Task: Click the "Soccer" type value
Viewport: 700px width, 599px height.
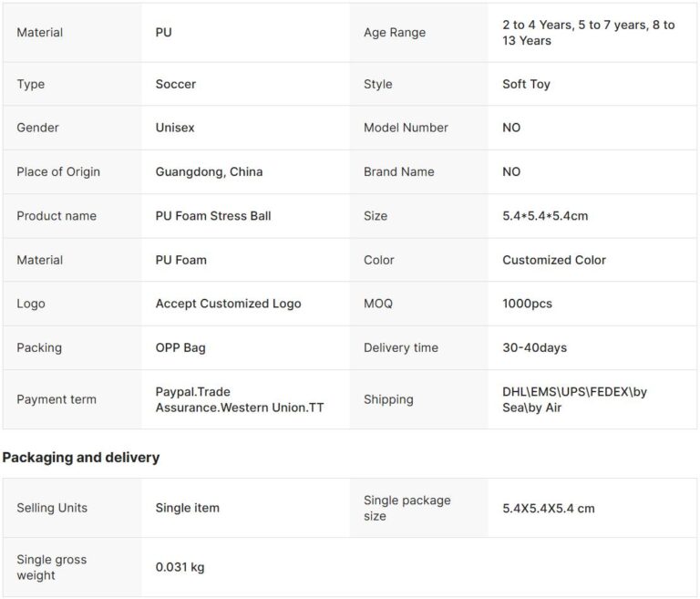Action: 176,84
